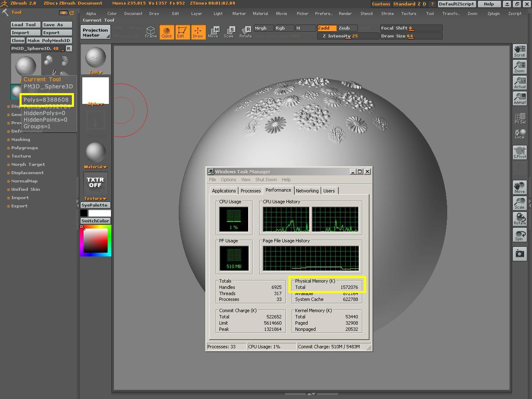Adjust the Focal Shift slider
This screenshot has height=399, width=532.
411,28
